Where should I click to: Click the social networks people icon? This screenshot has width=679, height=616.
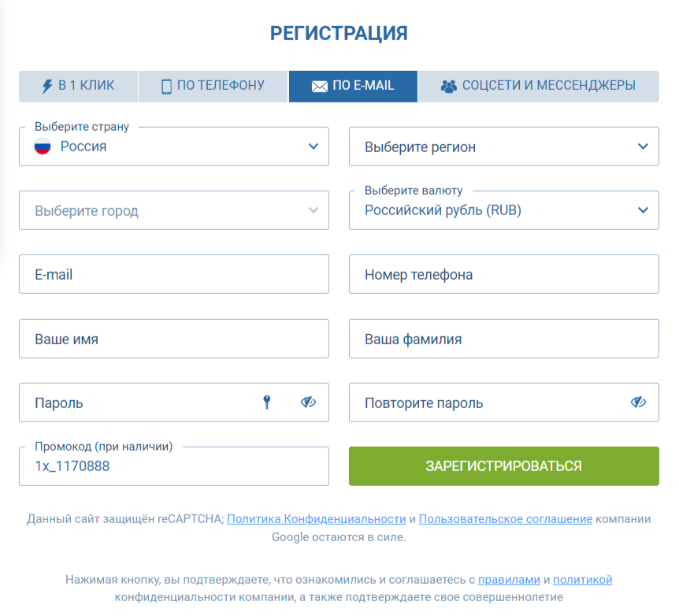click(448, 87)
